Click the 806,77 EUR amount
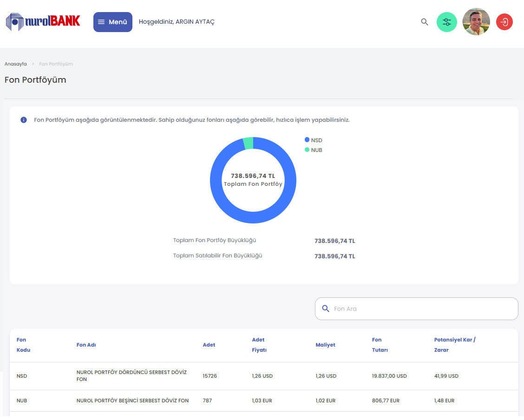This screenshot has height=420, width=524. (x=386, y=400)
